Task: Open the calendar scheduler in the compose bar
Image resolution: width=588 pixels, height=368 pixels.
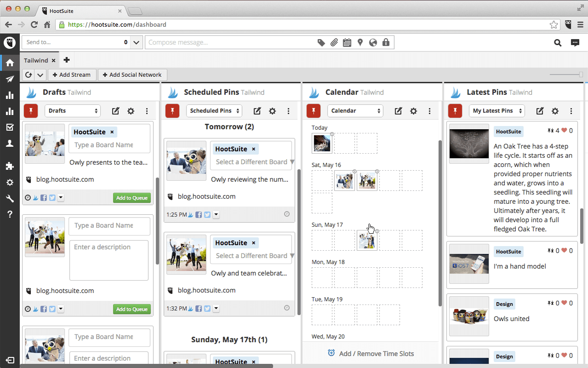Action: pos(347,42)
